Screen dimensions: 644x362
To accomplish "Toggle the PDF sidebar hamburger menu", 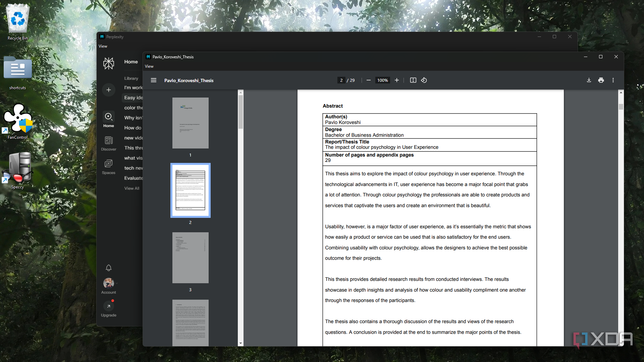I will click(154, 80).
